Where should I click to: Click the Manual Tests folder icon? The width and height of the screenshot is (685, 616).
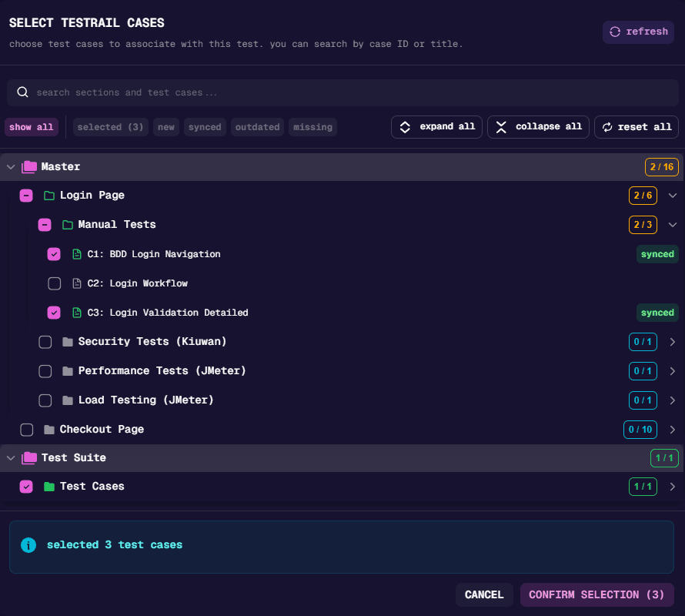[68, 225]
